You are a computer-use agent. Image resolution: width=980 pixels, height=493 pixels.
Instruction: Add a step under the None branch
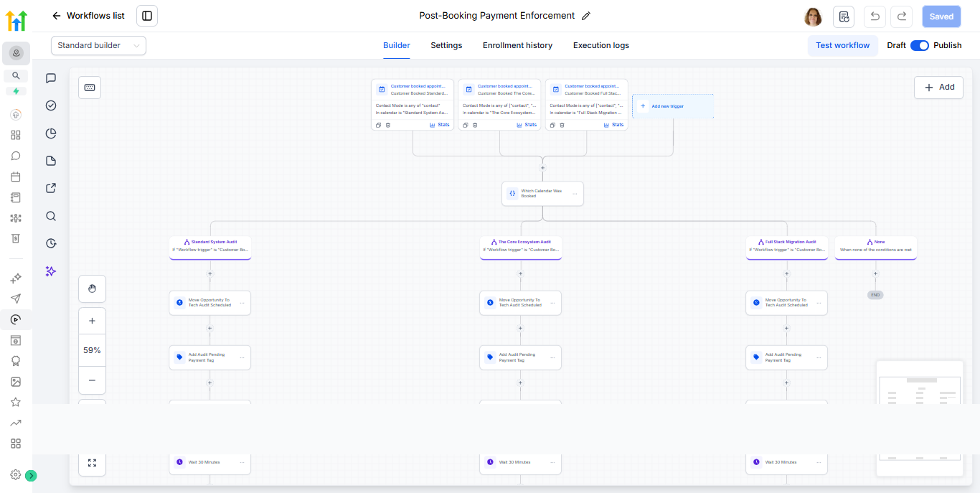875,273
